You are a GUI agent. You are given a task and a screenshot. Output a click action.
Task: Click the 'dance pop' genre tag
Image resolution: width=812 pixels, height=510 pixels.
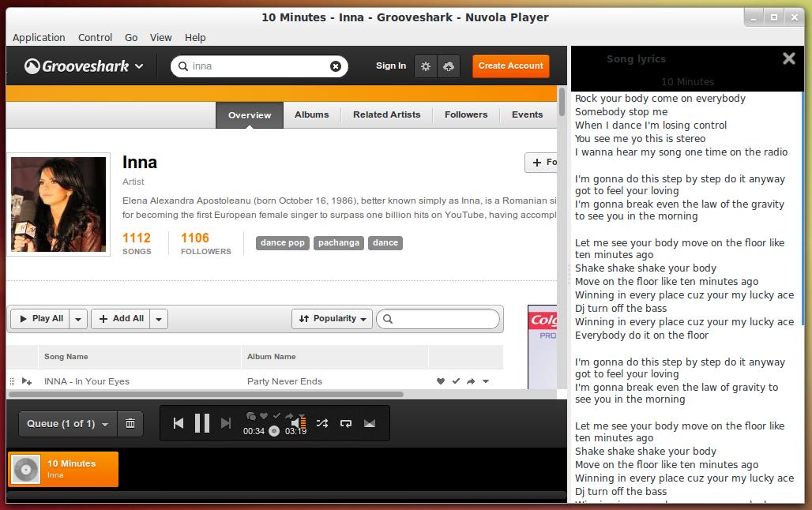282,242
